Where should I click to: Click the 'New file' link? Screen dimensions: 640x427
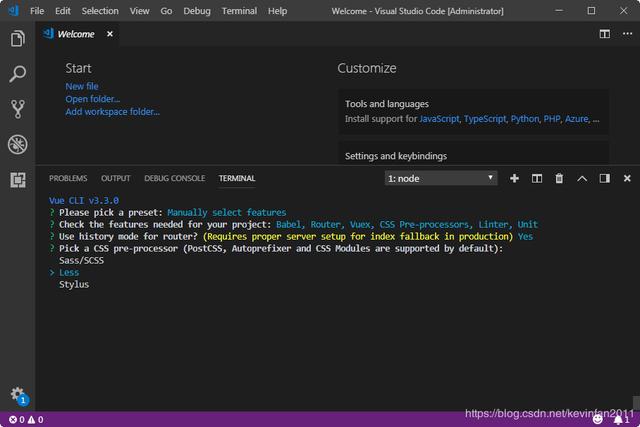(82, 86)
